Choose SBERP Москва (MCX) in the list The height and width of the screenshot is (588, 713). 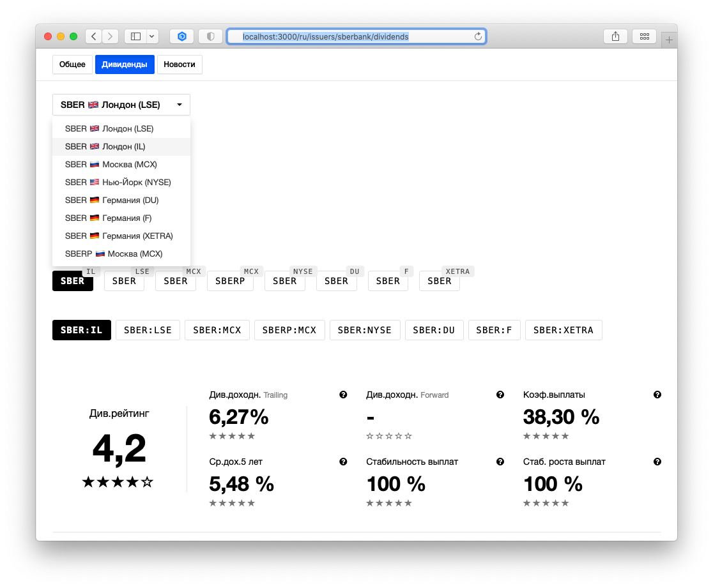click(121, 253)
